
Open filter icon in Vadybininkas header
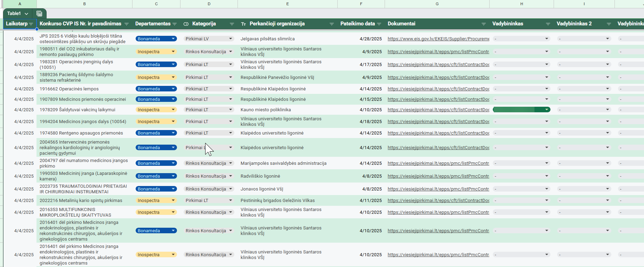[548, 24]
